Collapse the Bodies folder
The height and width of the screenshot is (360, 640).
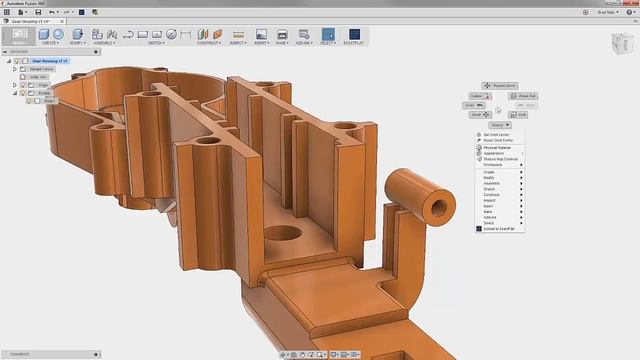pos(15,93)
